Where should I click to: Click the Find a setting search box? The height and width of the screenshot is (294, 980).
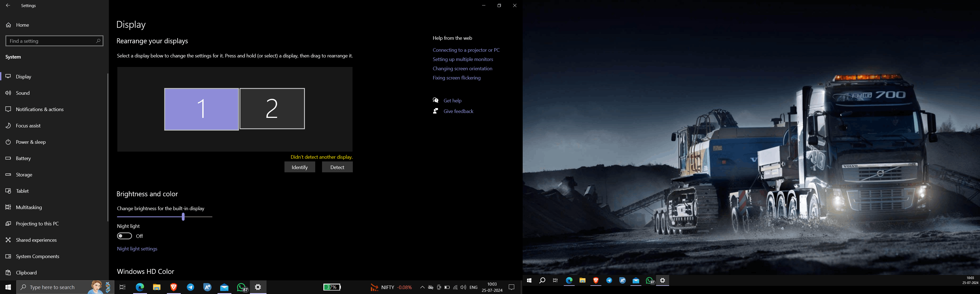coord(54,41)
